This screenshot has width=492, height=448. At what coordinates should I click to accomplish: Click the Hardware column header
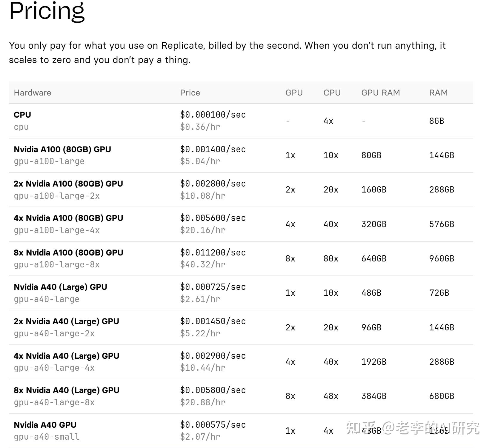click(32, 93)
